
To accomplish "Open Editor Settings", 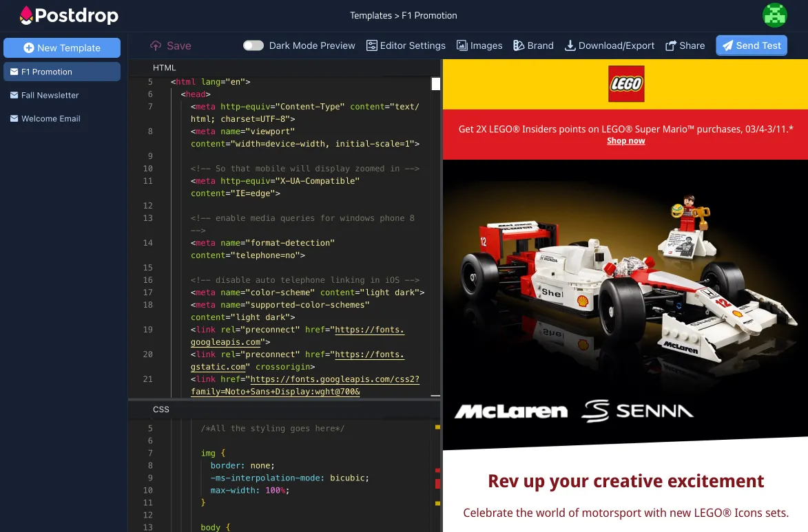I will tap(406, 45).
